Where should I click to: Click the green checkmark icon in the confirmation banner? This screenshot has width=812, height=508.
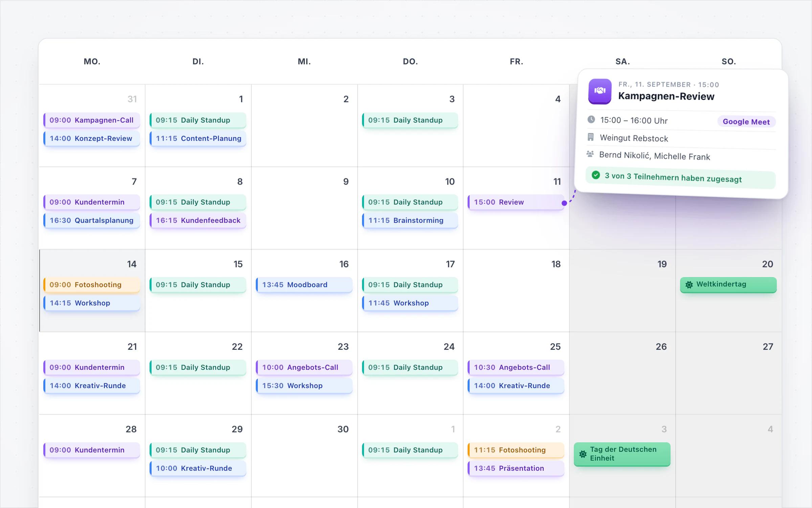point(596,175)
